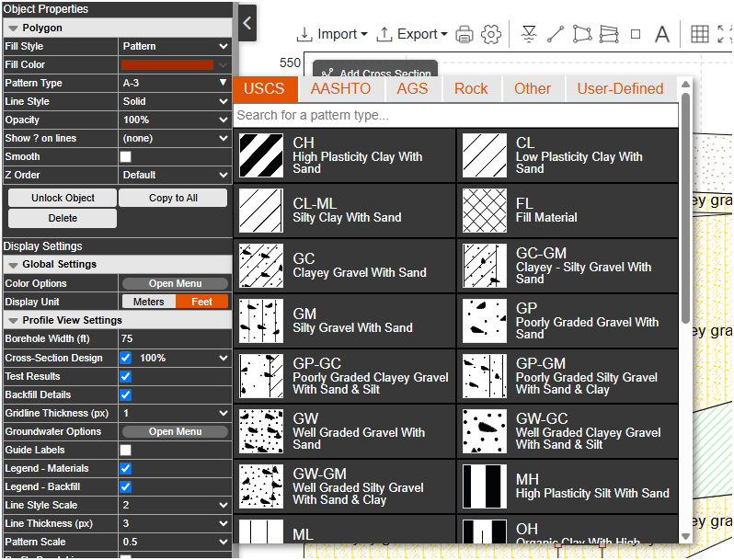The image size is (734, 560).
Task: Uncheck the Test Results checkbox
Action: point(125,377)
